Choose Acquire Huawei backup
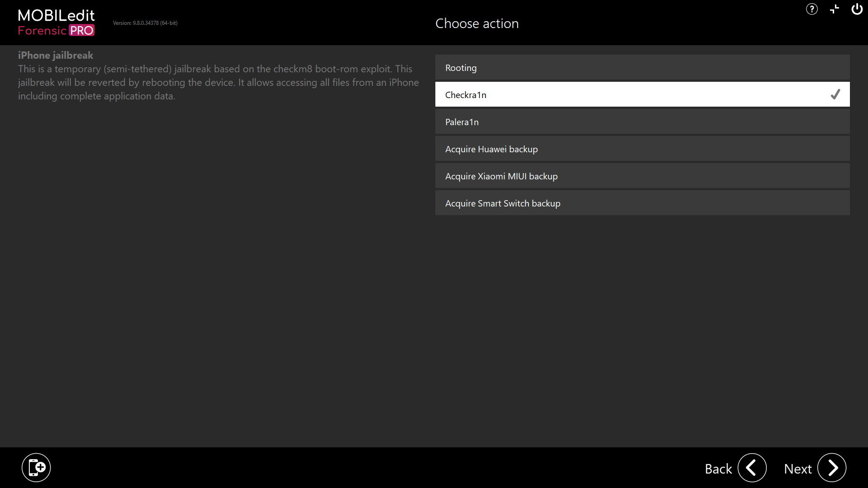 642,149
